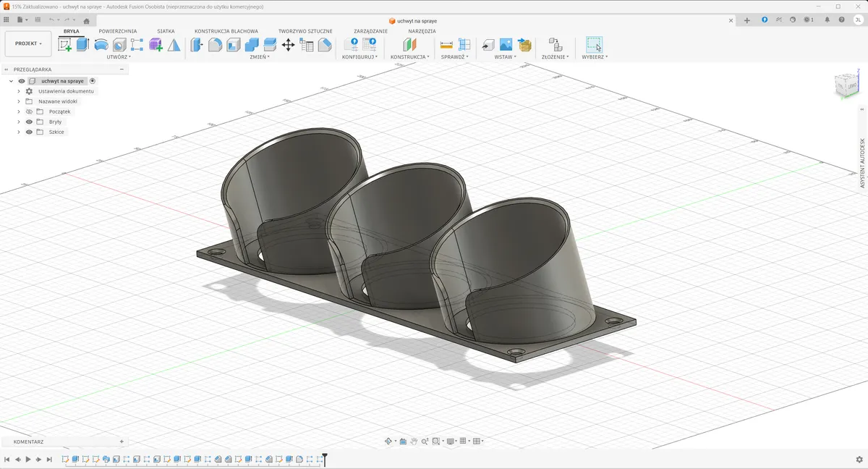Open the UTWÓRZ dropdown menu
Image resolution: width=868 pixels, height=469 pixels.
[119, 56]
